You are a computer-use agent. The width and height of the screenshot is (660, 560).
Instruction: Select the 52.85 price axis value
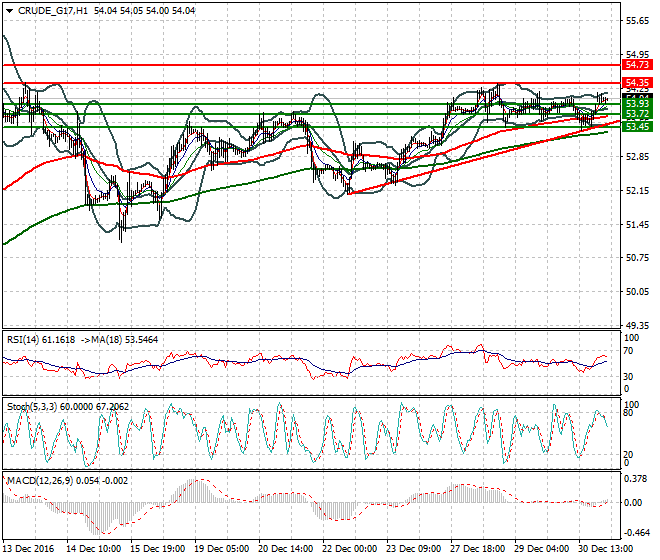637,157
